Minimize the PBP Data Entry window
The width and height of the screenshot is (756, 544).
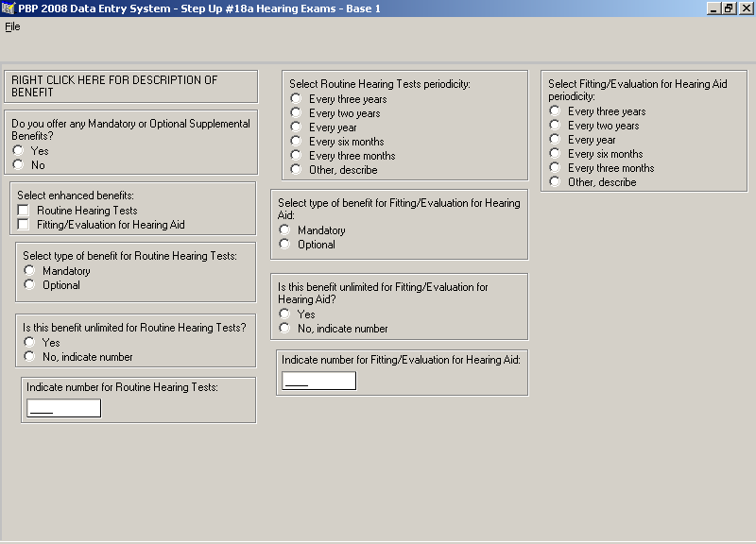coord(713,8)
